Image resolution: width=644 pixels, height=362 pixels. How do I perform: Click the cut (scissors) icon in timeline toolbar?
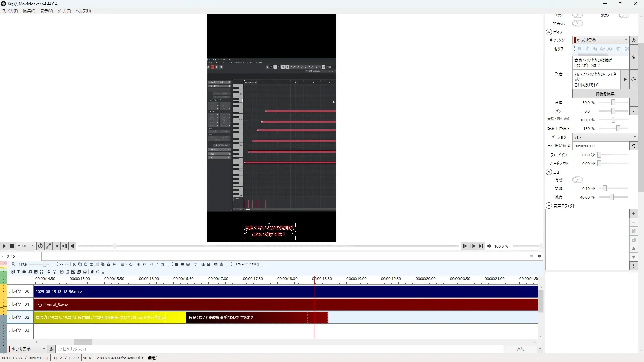pos(74,264)
